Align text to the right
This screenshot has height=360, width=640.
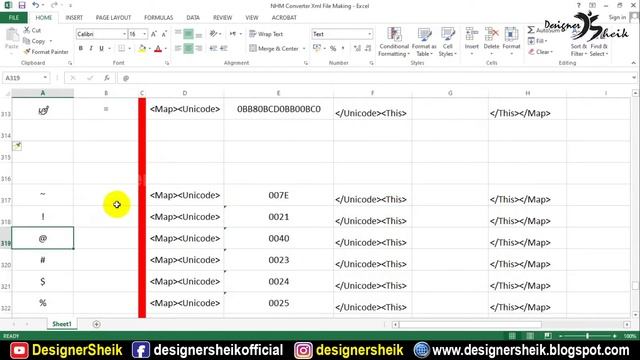(199, 49)
